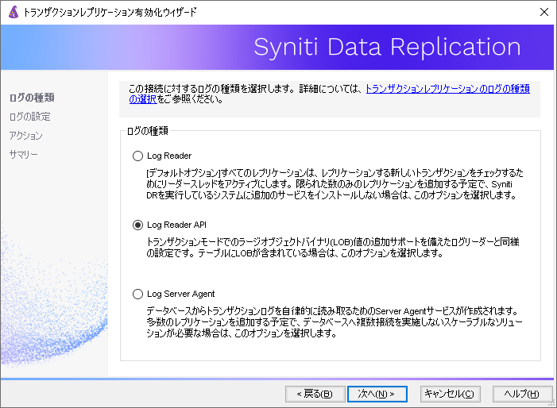Click the 次へ(N) next button
Screen dimensions: 557x408
click(377, 394)
